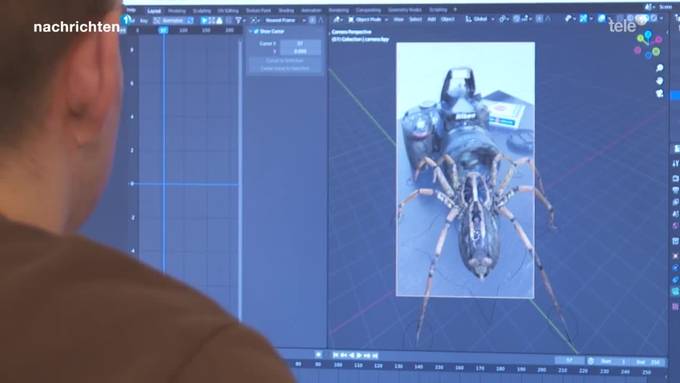Jump to the start frame in timeline
The image size is (680, 383).
click(336, 355)
